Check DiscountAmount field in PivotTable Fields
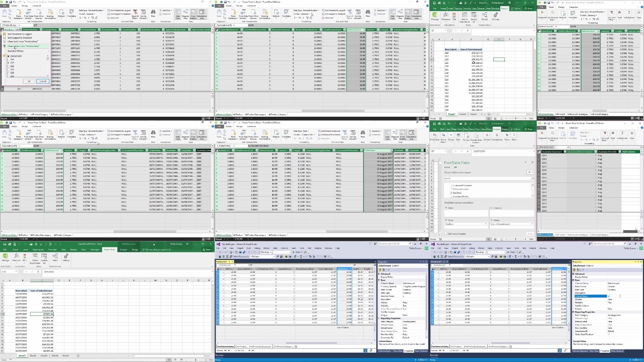This screenshot has height=362, width=644. pyautogui.click(x=451, y=189)
